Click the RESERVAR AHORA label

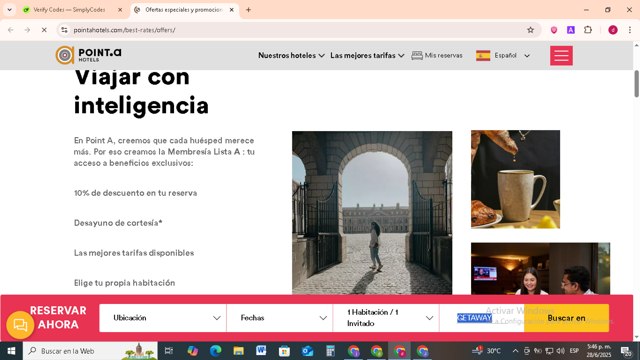(58, 318)
